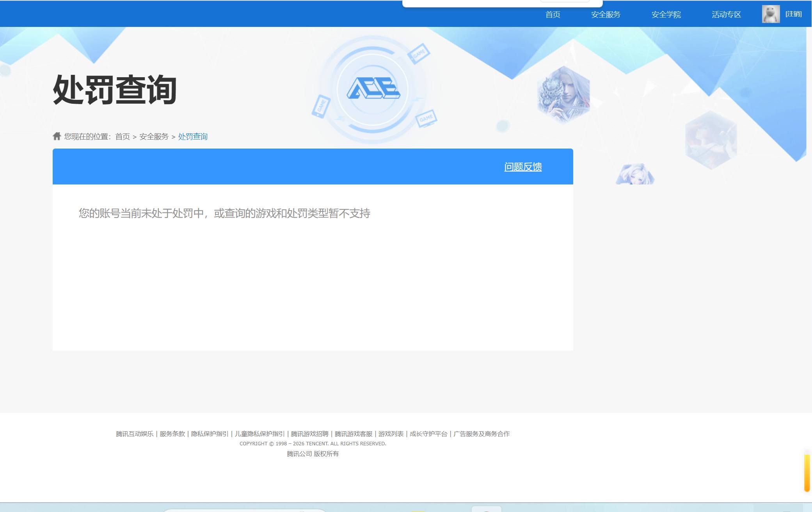Open the 游戏列表 footer link
Screen dimensions: 812x512
(x=391, y=433)
